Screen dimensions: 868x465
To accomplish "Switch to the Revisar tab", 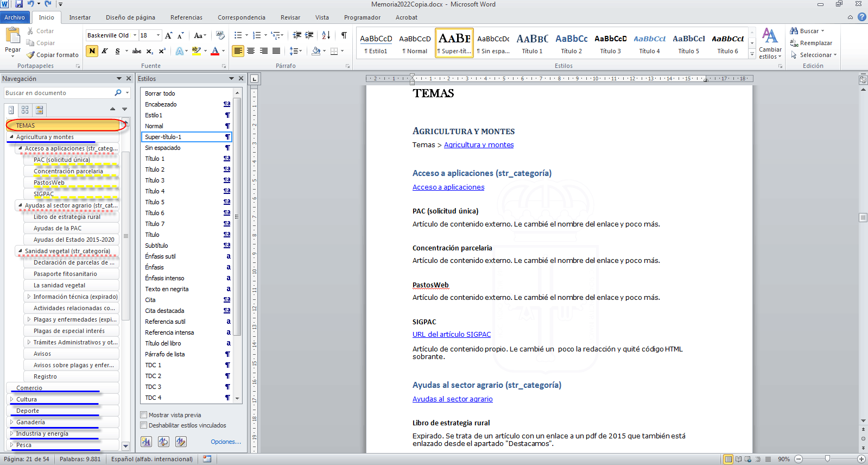I will 290,17.
